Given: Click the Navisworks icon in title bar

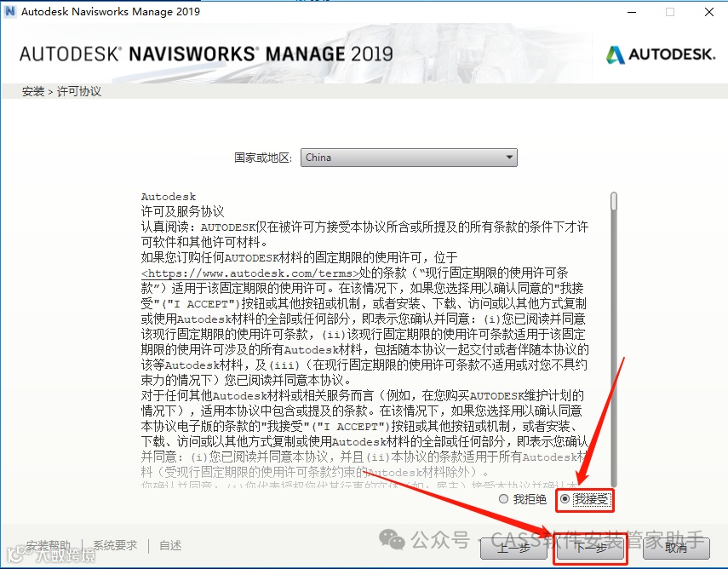Looking at the screenshot, I should click(x=9, y=11).
